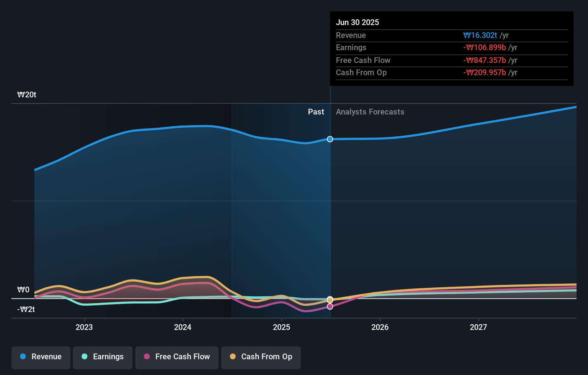Click the blue Revenue legend dot
The width and height of the screenshot is (588, 375).
pos(23,357)
